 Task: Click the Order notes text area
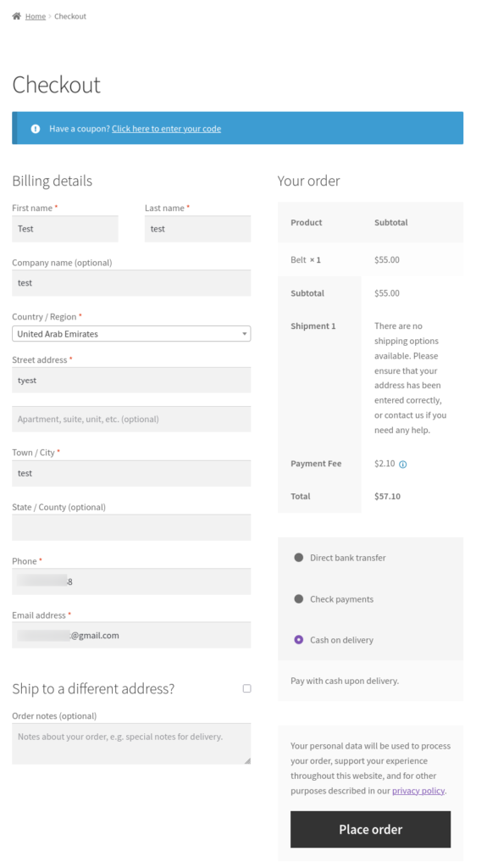coord(131,744)
